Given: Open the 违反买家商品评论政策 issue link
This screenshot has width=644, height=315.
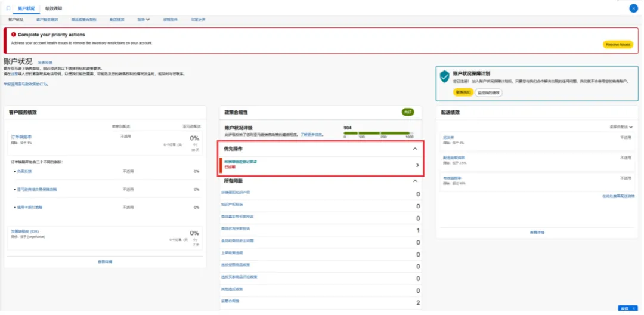Looking at the screenshot, I should (239, 277).
